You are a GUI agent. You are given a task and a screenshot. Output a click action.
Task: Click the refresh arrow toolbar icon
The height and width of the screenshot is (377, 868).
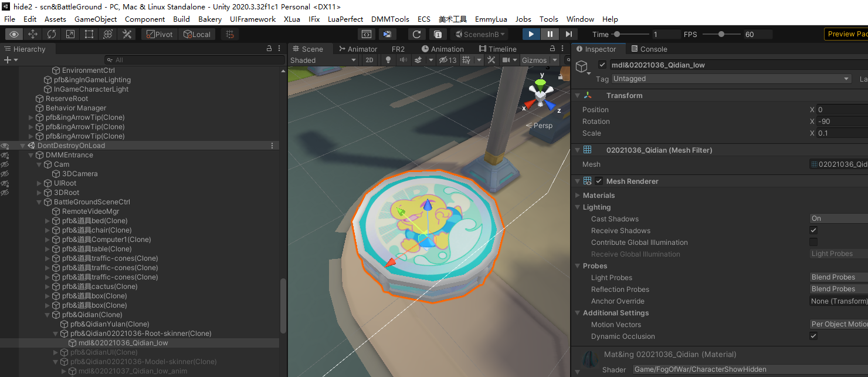click(x=417, y=34)
